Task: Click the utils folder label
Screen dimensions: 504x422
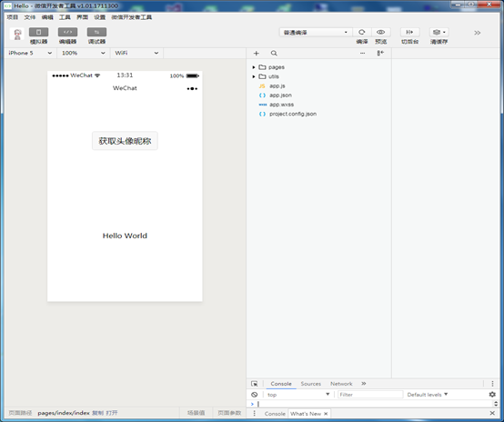Action: click(x=274, y=76)
